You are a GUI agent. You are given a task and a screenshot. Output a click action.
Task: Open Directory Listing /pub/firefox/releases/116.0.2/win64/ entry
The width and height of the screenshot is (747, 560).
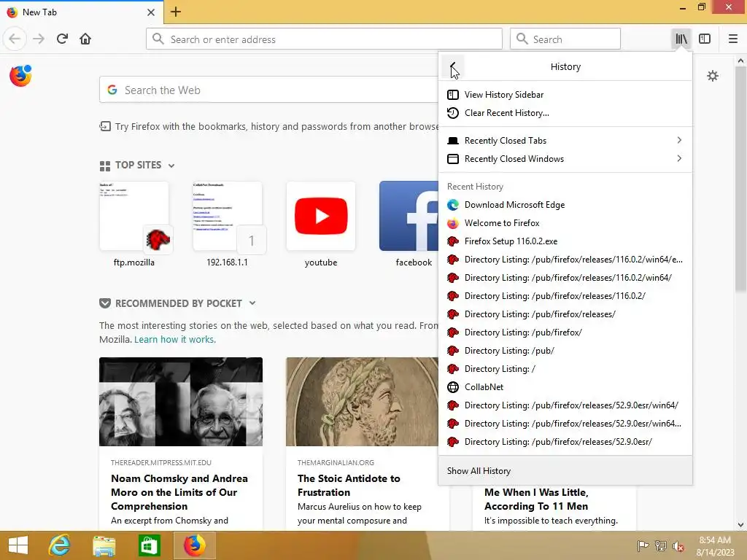565,278
